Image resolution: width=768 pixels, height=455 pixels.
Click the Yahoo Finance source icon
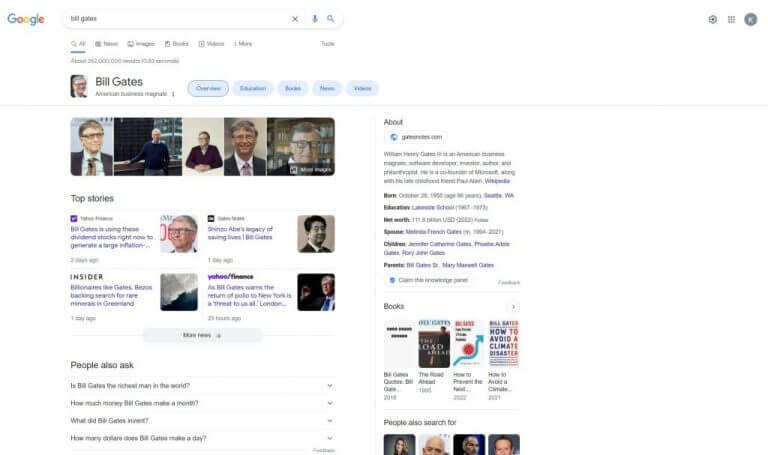[x=73, y=218]
